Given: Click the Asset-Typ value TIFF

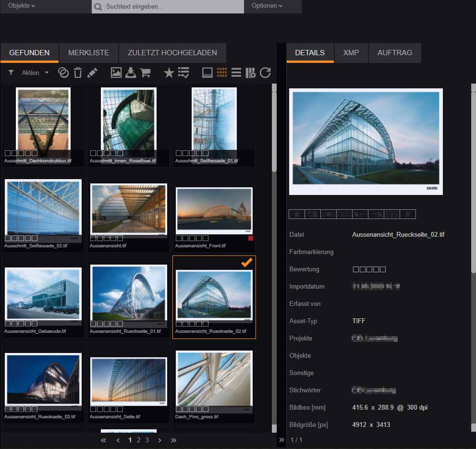Looking at the screenshot, I should click(359, 321).
